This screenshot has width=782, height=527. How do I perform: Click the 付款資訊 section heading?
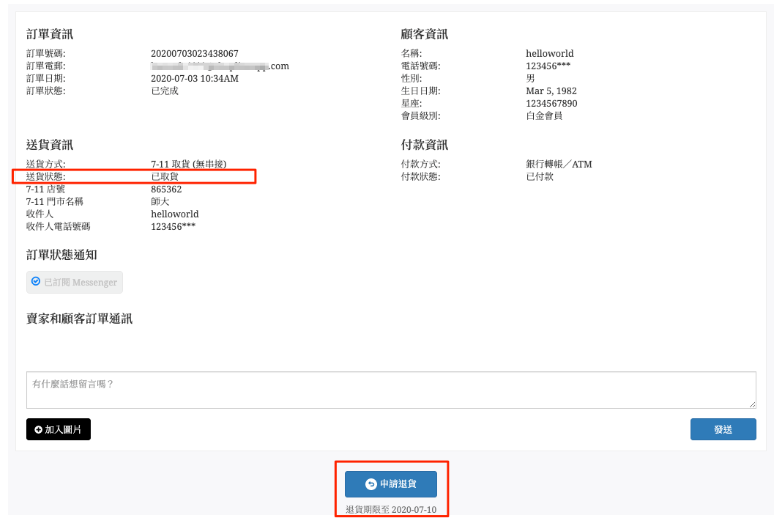[424, 145]
